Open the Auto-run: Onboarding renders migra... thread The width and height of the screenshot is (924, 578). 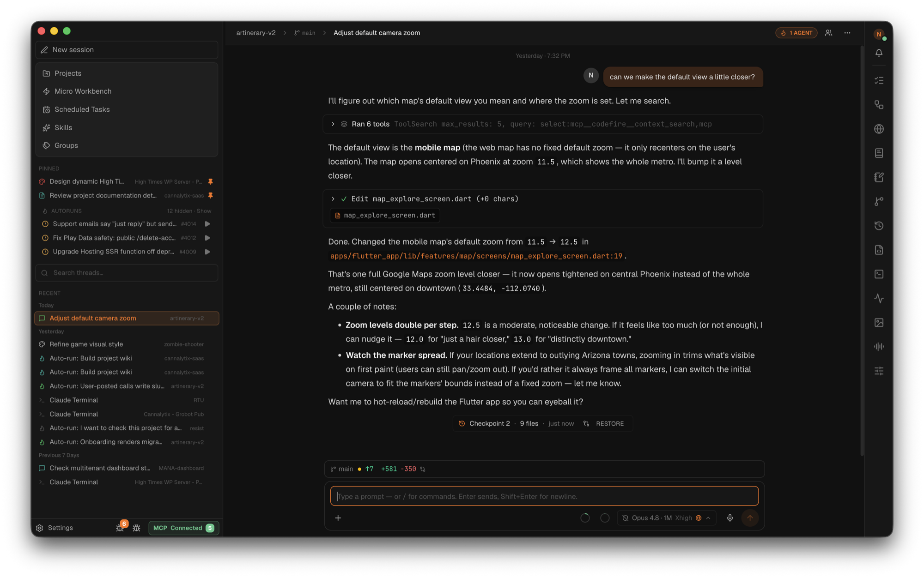[127, 442]
